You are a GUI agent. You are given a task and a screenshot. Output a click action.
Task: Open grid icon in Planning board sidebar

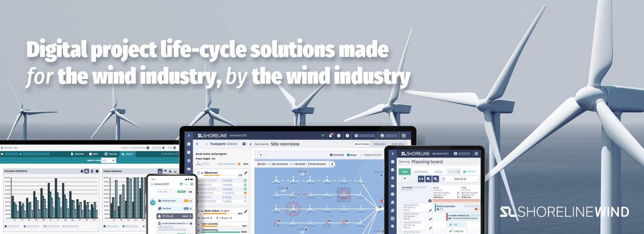tap(393, 218)
